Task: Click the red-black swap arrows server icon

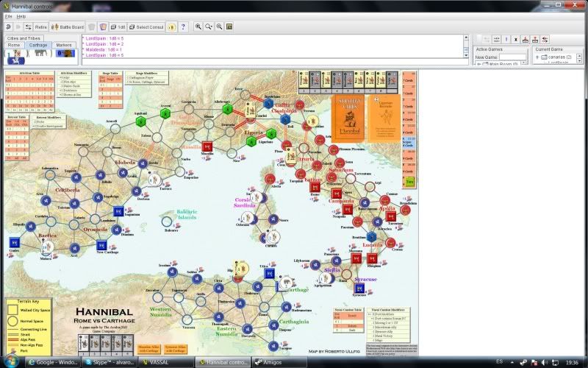Action: click(x=545, y=39)
